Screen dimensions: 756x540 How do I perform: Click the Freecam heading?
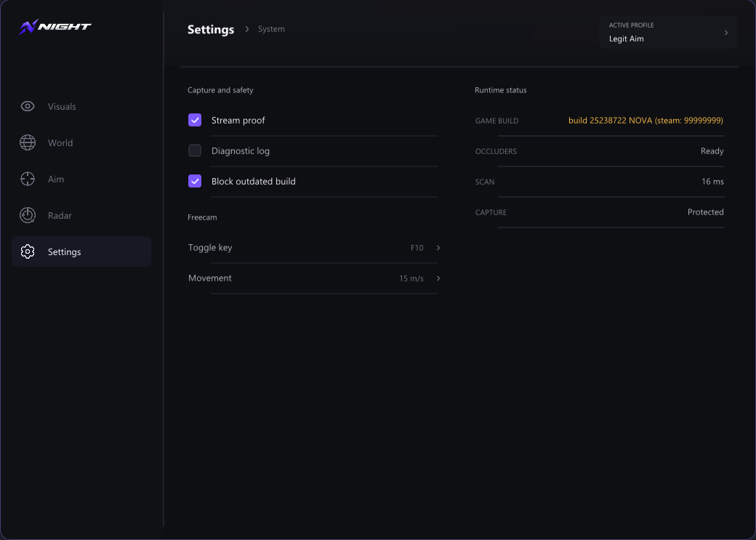202,217
